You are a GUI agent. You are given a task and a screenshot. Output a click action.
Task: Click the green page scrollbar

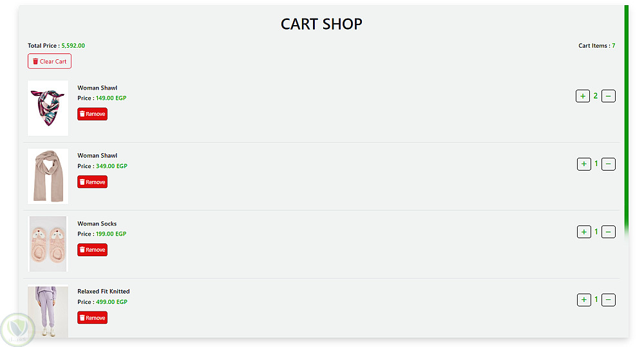[x=626, y=116]
